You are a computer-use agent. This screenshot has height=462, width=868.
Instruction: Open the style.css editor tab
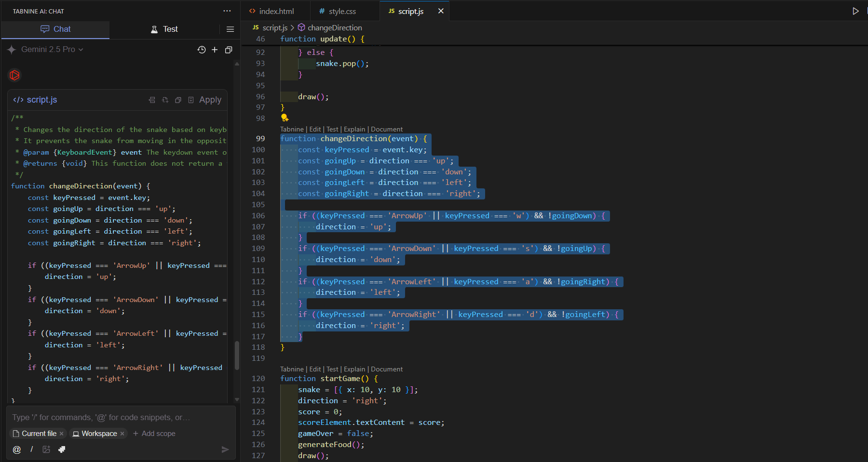click(338, 11)
